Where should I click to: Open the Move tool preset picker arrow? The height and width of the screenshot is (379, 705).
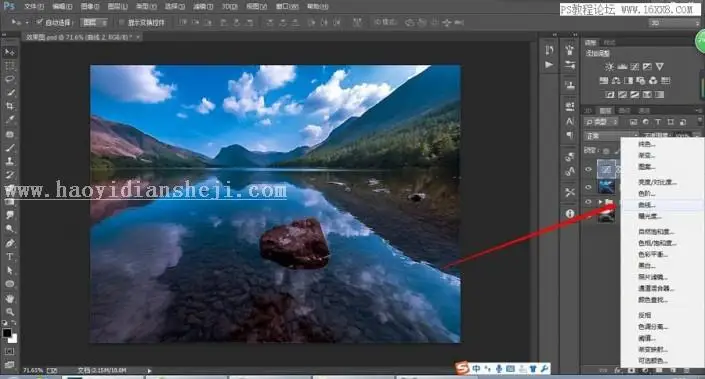(x=27, y=22)
